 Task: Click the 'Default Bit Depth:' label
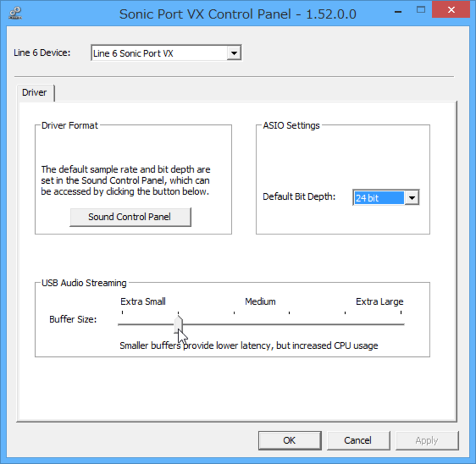299,197
